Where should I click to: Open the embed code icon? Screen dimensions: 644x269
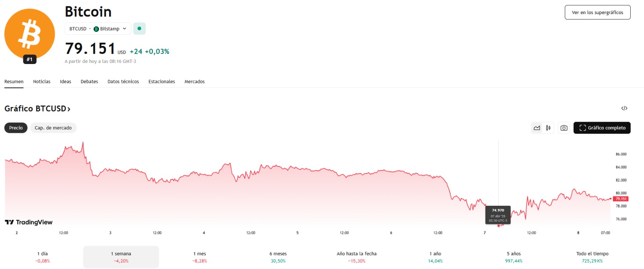pyautogui.click(x=624, y=108)
